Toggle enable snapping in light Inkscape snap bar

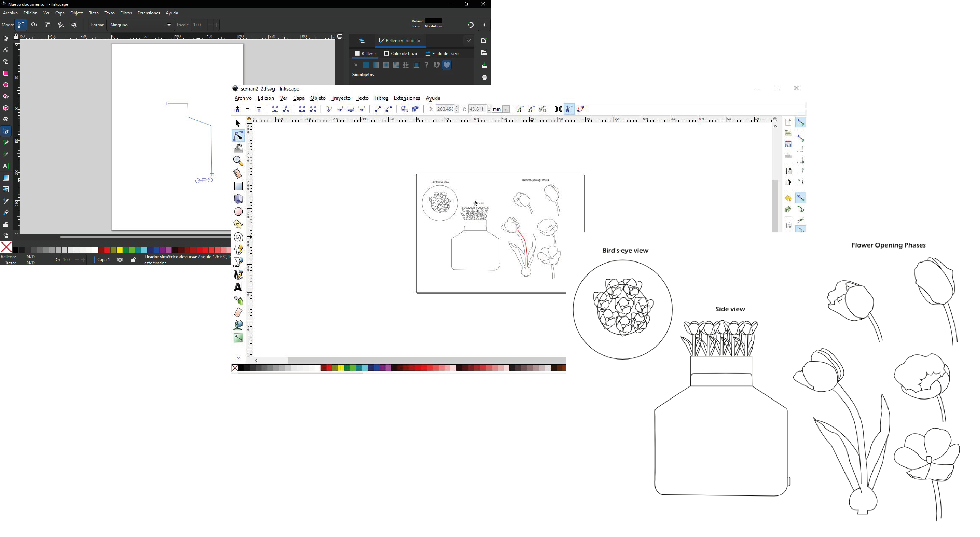[800, 122]
